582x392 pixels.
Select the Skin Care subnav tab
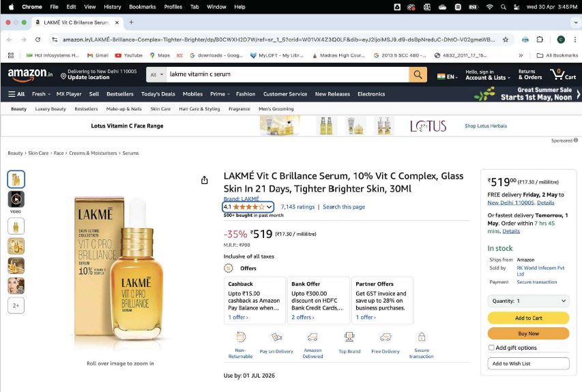160,108
